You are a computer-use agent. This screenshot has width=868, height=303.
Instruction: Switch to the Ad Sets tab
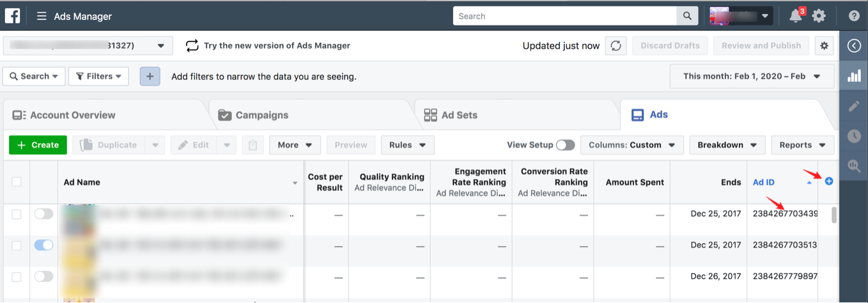459,115
